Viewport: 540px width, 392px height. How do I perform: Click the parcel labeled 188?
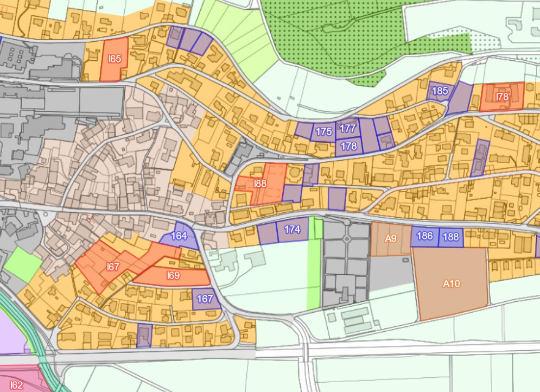click(450, 236)
